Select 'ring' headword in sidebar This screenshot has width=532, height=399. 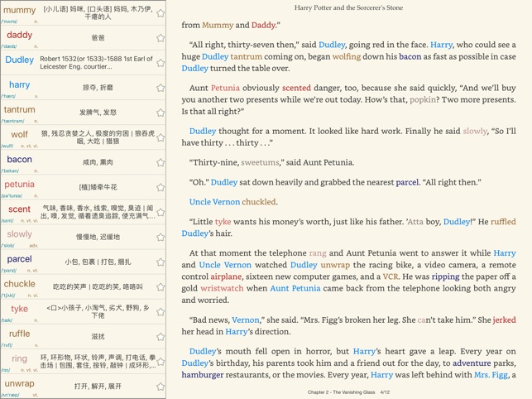coord(19,358)
